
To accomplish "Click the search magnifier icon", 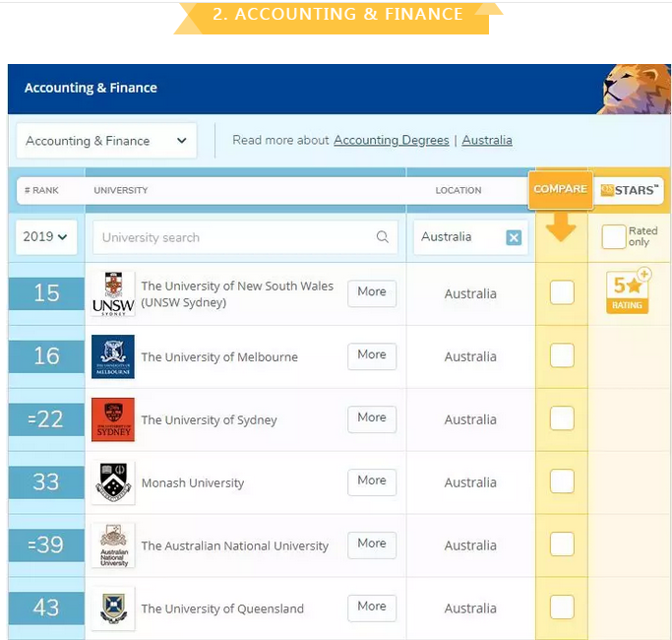I will tap(383, 236).
